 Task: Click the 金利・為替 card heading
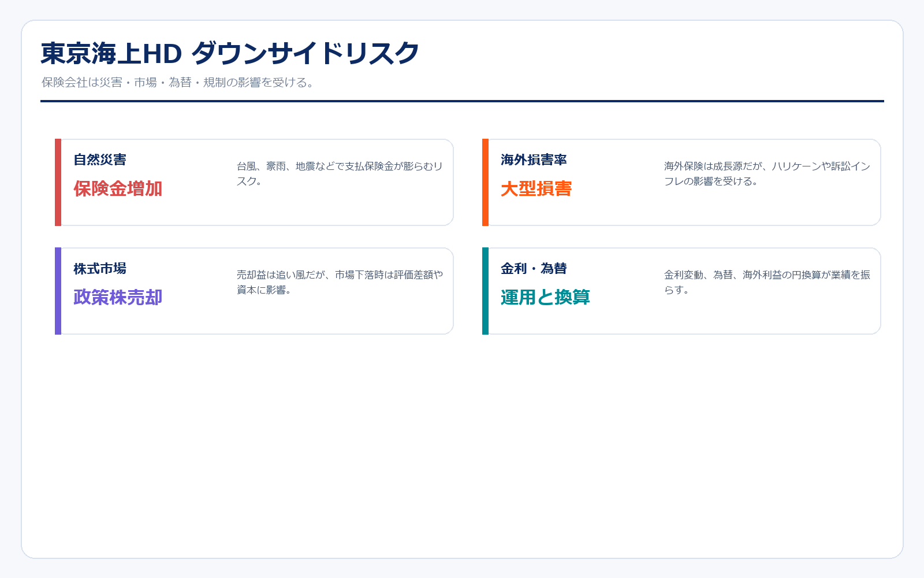click(534, 268)
